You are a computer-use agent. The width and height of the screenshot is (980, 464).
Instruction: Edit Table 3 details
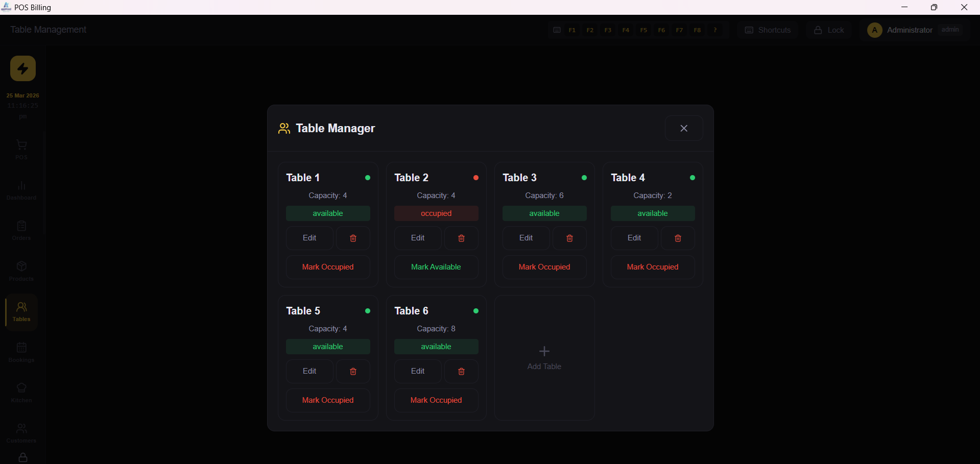click(x=526, y=238)
